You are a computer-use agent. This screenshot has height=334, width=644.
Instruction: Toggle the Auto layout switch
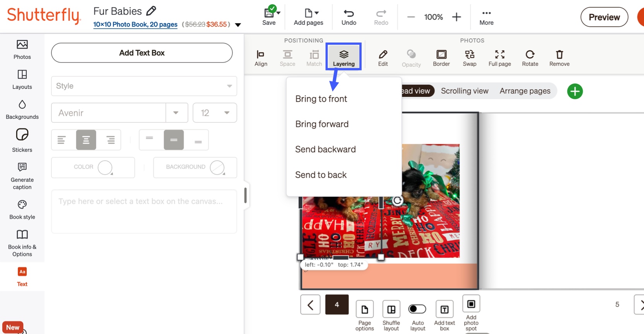pyautogui.click(x=417, y=309)
